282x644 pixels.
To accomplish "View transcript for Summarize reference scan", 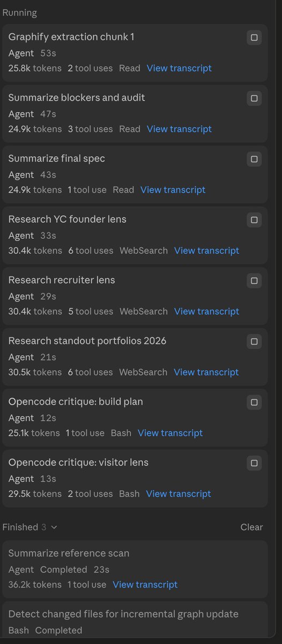I will click(145, 584).
